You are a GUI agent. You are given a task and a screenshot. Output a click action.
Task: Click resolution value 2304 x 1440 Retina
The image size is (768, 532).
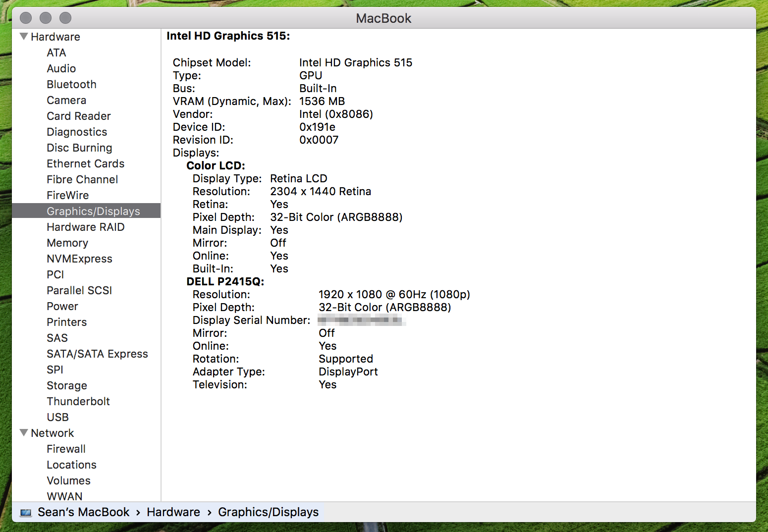pyautogui.click(x=321, y=191)
